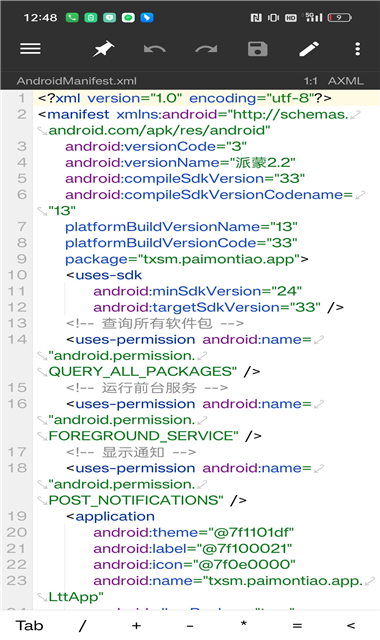Select line number 19 in gutter
The image size is (380, 640).
(17, 516)
